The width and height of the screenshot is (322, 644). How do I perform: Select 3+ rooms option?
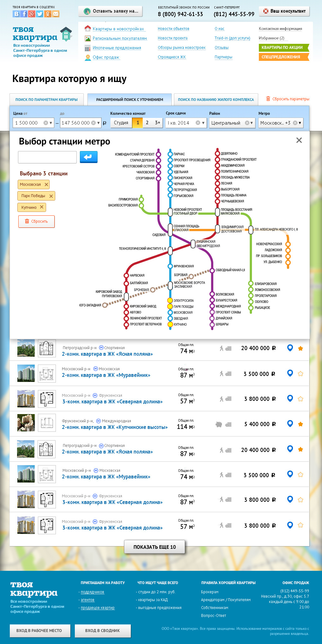coord(157,123)
